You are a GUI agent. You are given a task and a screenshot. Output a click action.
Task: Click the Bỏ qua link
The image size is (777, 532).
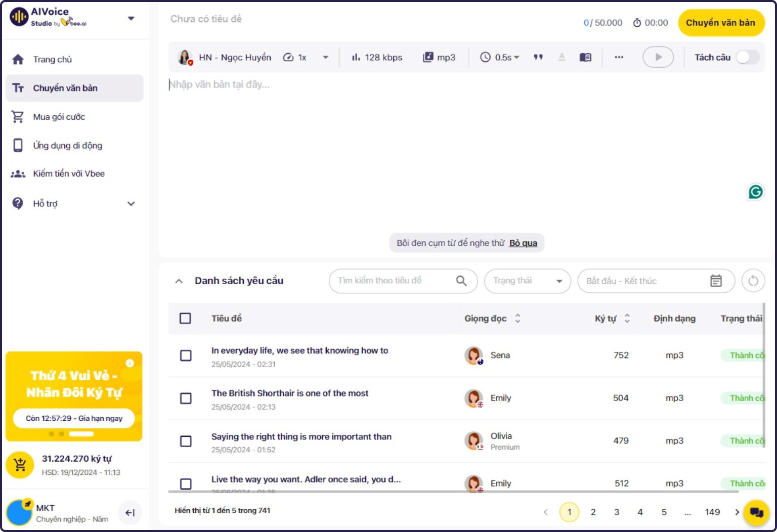tap(523, 243)
